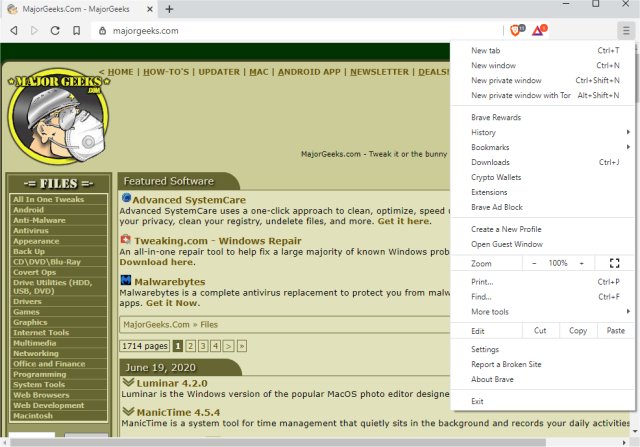Close the MajorGeeks tab
This screenshot has height=447, width=640.
150,9
